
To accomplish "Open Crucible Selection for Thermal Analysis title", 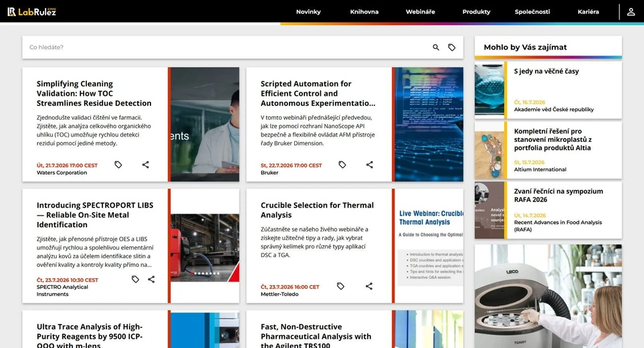I will [x=317, y=210].
